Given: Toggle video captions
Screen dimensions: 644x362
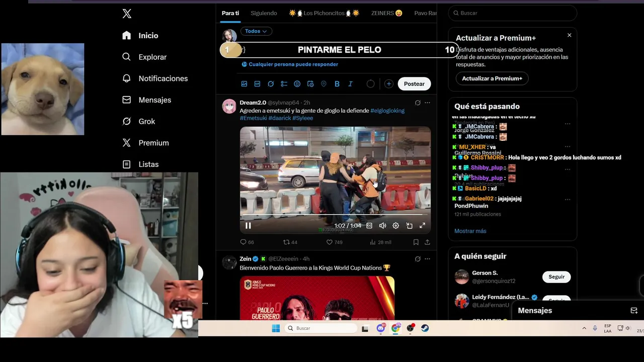Looking at the screenshot, I should [369, 226].
